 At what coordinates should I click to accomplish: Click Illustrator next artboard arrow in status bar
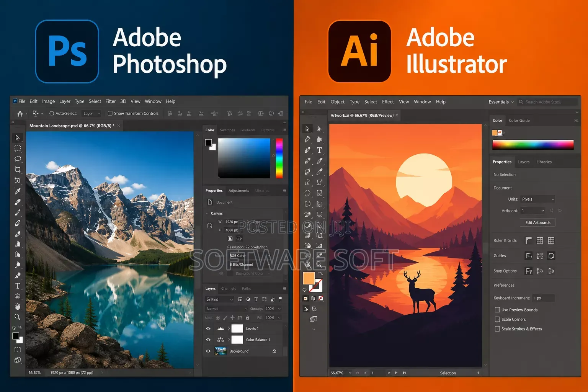click(396, 373)
